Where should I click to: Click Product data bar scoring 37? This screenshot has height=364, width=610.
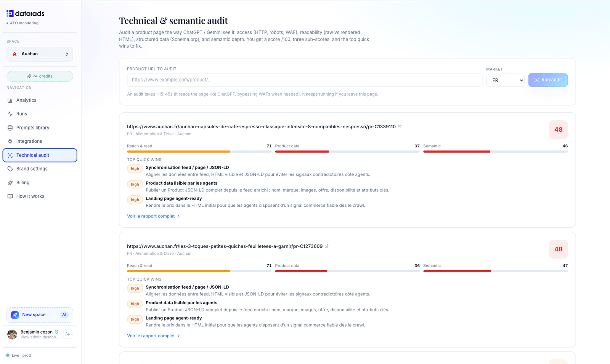point(347,152)
